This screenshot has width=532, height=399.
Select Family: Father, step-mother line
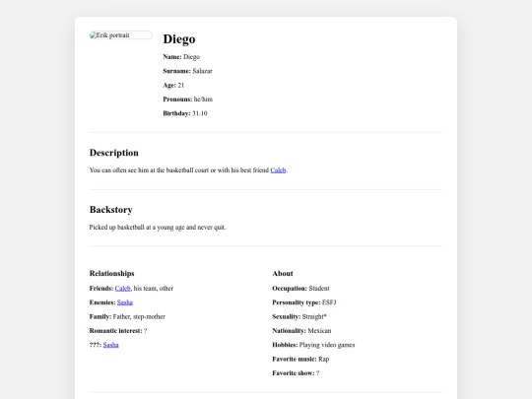click(127, 317)
